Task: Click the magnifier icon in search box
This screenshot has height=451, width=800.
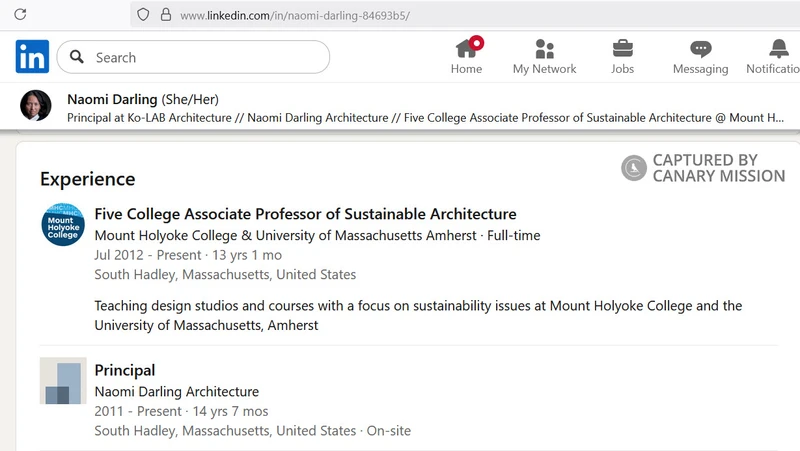Action: (77, 57)
